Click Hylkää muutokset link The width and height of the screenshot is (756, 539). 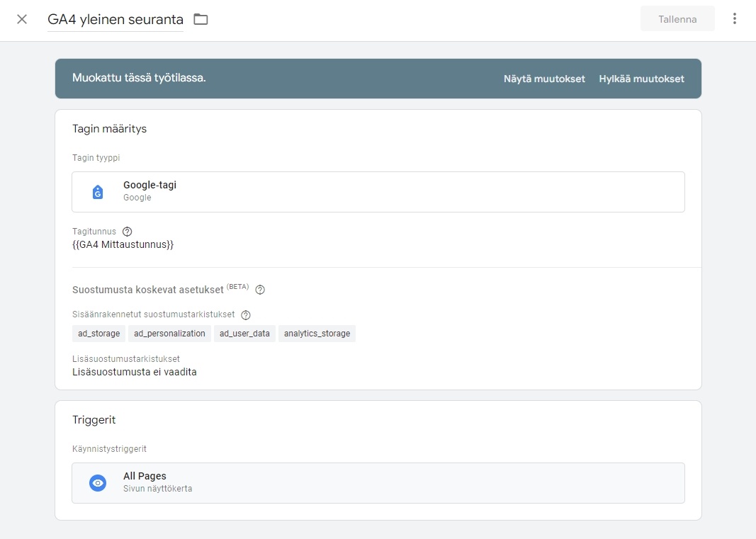(x=641, y=79)
